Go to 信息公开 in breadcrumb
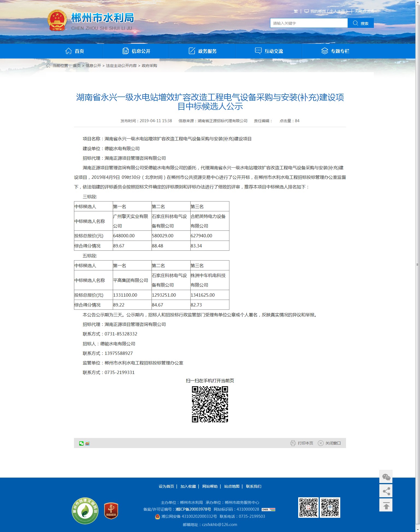The image size is (420, 532). 93,66
